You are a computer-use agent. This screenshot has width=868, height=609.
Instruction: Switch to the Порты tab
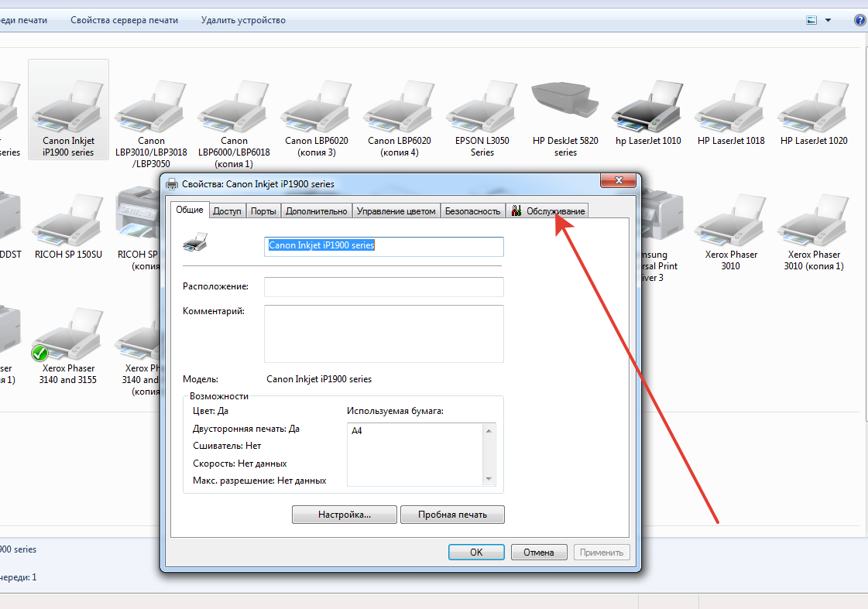click(x=263, y=211)
